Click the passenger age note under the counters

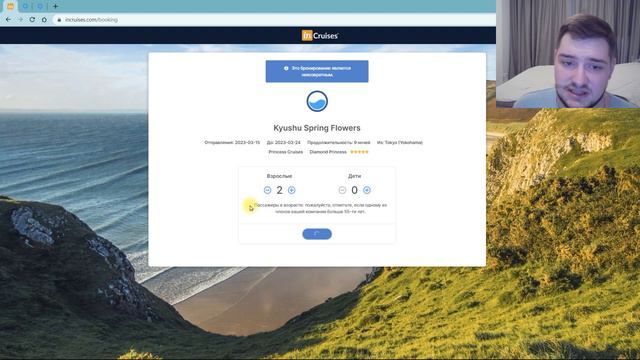click(x=320, y=208)
